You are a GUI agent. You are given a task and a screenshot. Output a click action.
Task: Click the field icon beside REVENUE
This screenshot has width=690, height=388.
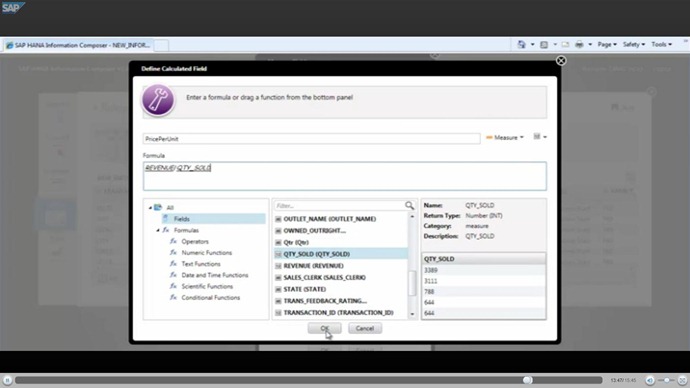pos(278,266)
